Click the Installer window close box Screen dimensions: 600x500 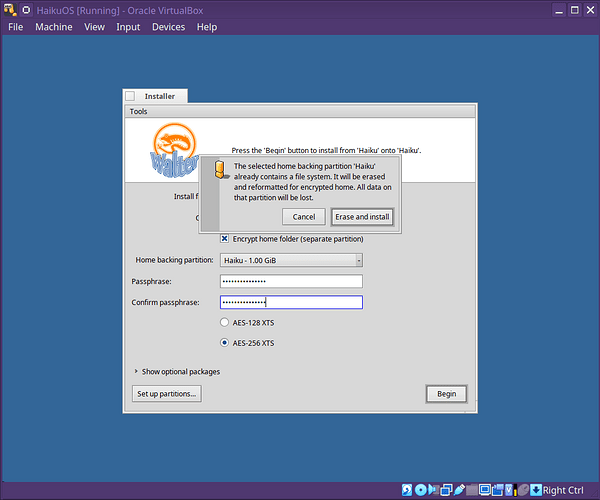click(130, 96)
